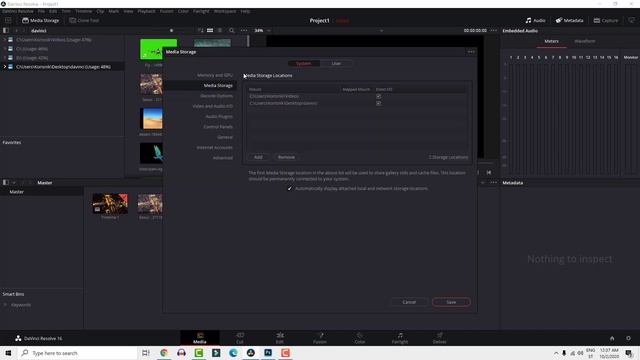Open the viewer options menu beside the timecode

coord(493,31)
